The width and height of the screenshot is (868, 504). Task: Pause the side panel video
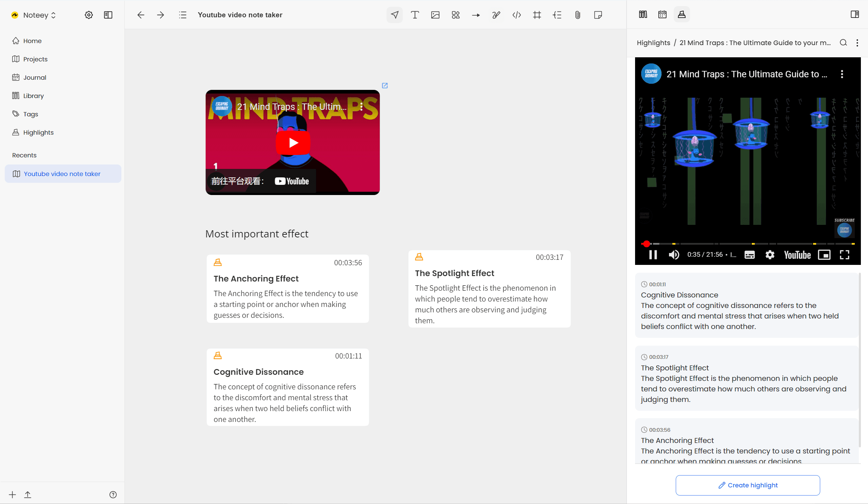click(x=653, y=255)
